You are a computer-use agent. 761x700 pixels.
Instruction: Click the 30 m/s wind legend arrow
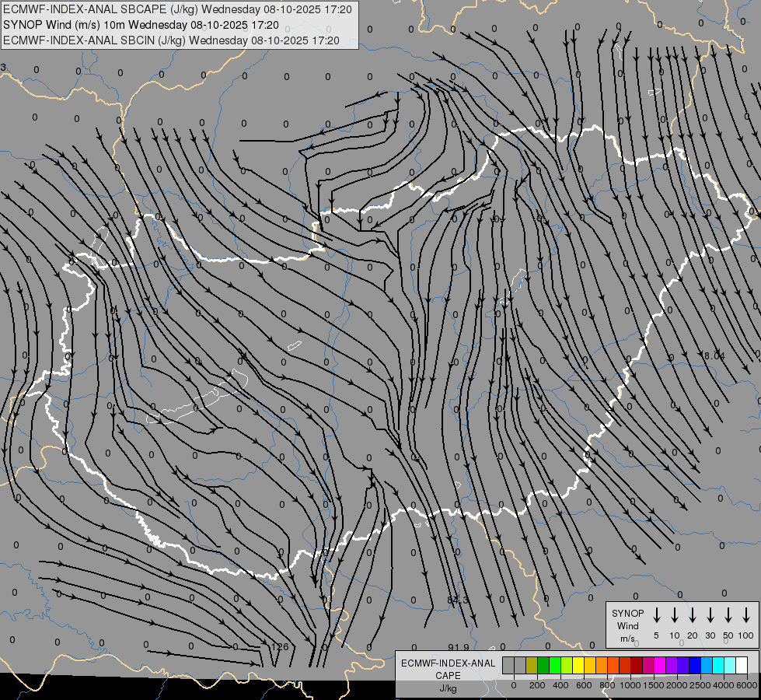(710, 615)
